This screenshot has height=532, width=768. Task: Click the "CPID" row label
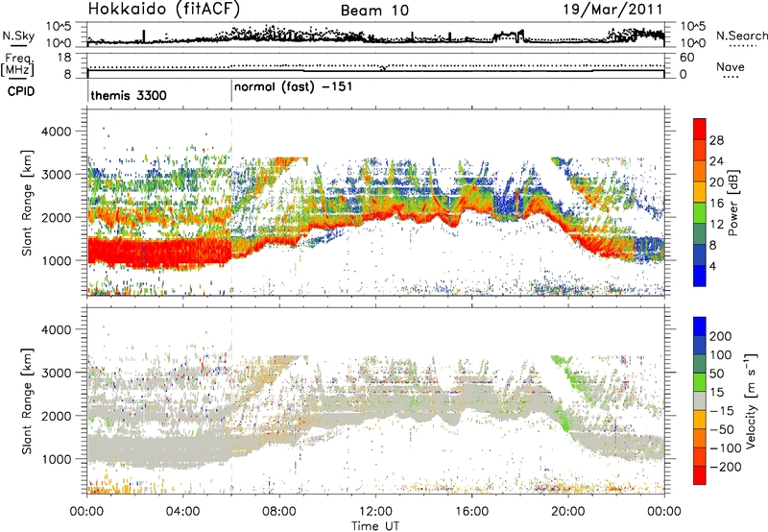pyautogui.click(x=21, y=91)
